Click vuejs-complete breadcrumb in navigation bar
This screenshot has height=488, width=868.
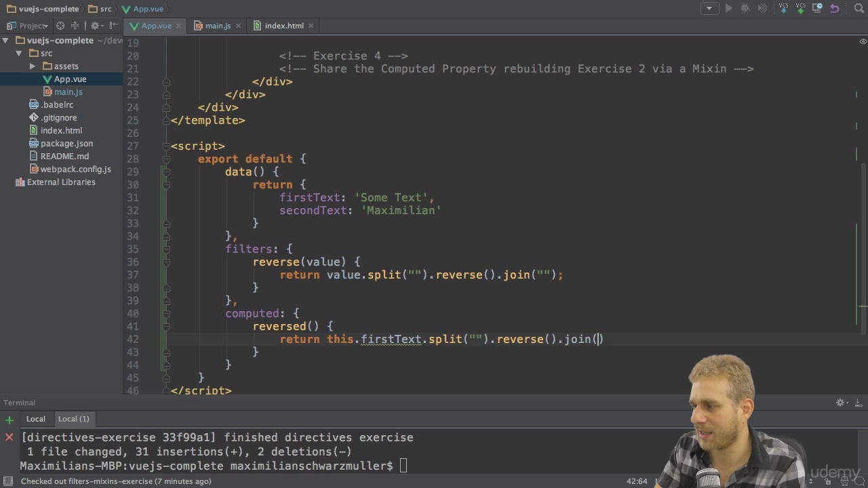point(43,9)
